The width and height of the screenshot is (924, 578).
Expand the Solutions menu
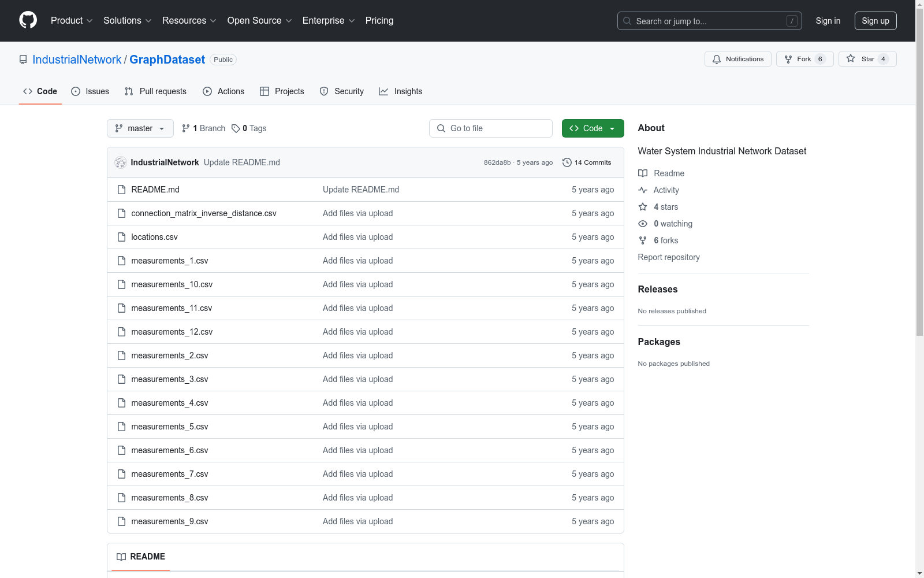coord(128,21)
